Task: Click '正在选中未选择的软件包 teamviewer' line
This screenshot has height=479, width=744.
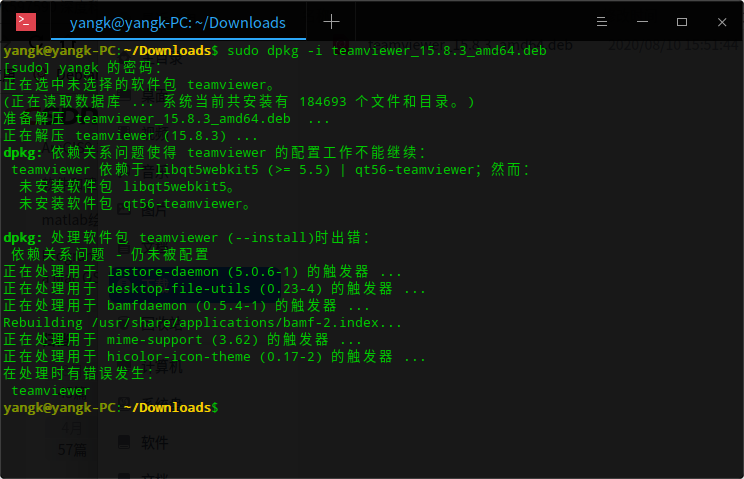Action: coord(138,84)
